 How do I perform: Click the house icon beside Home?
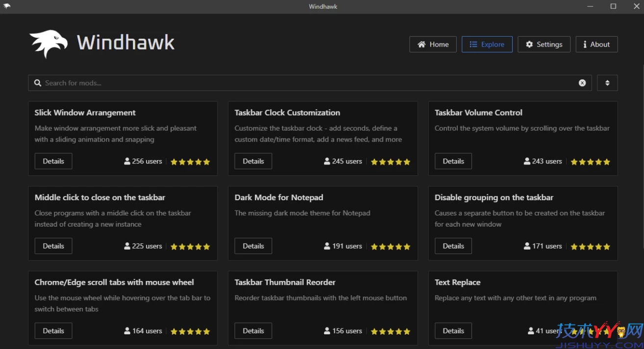click(x=422, y=44)
